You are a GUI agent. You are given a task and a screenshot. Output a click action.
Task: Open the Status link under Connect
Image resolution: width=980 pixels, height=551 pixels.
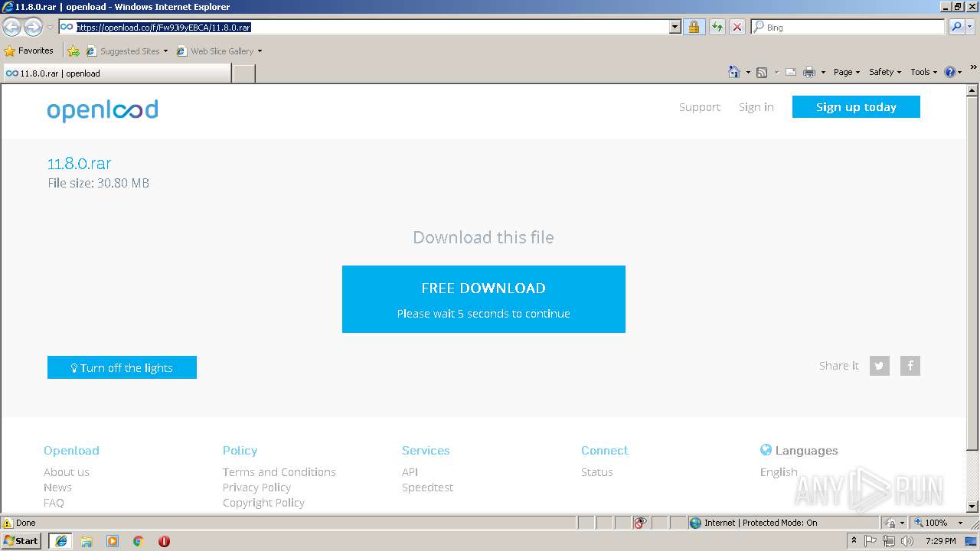[596, 472]
